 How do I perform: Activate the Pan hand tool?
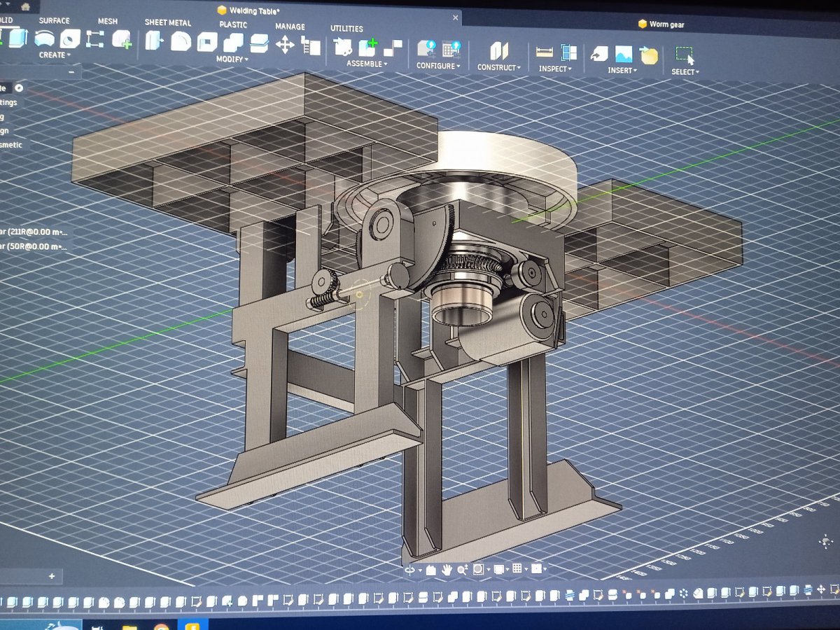point(447,570)
